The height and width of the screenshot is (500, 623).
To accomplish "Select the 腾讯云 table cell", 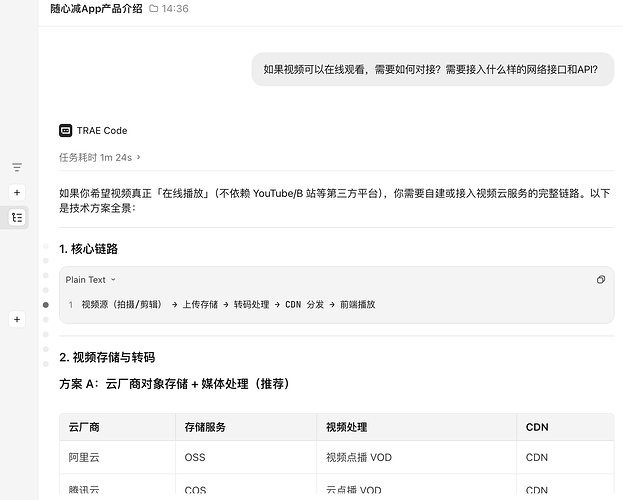I will click(x=117, y=486).
